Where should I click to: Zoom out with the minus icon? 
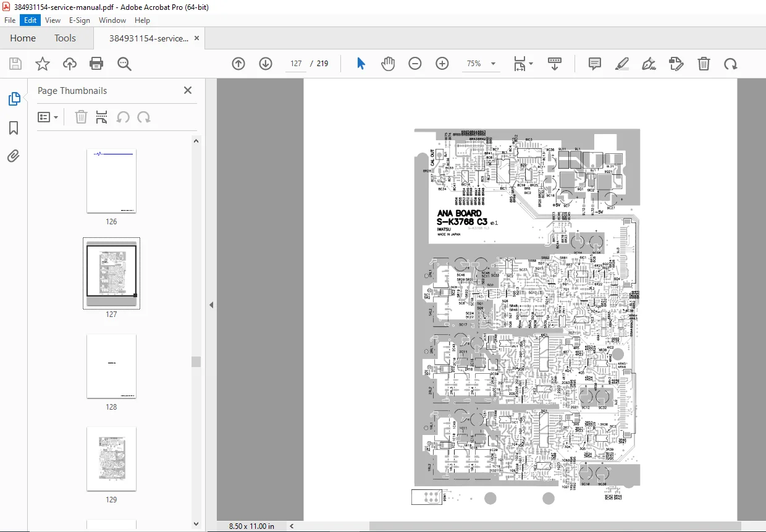point(415,64)
